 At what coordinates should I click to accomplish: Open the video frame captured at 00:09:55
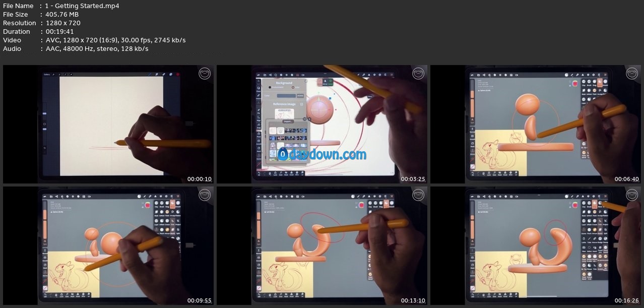[108, 247]
